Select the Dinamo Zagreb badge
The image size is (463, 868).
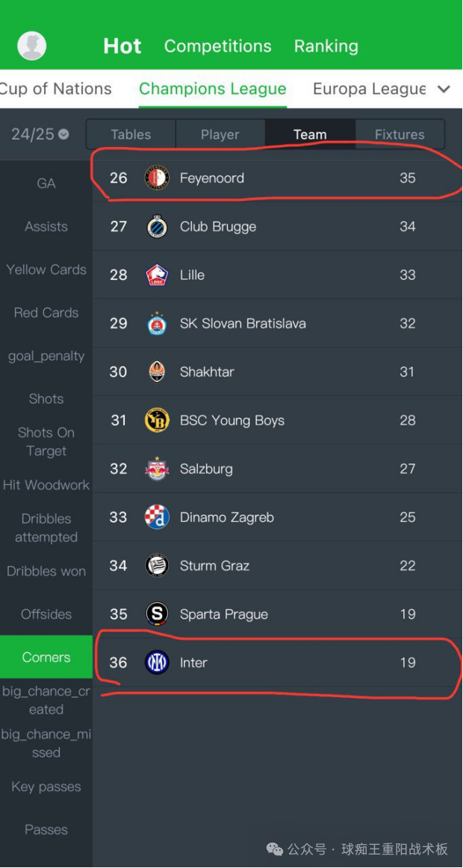point(157,517)
